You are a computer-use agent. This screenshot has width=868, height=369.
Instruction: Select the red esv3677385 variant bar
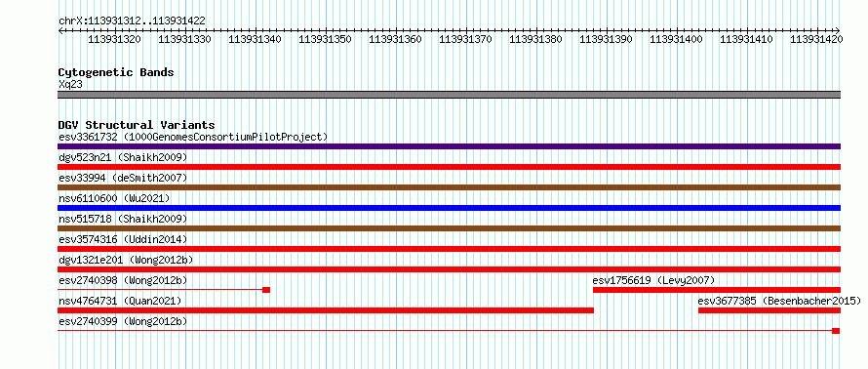[769, 310]
